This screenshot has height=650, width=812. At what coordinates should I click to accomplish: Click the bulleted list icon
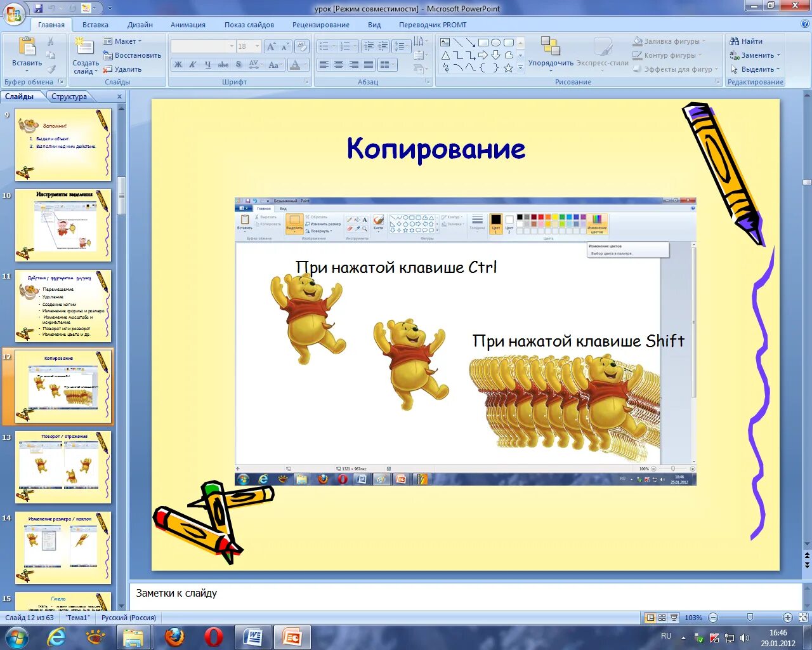(x=325, y=46)
